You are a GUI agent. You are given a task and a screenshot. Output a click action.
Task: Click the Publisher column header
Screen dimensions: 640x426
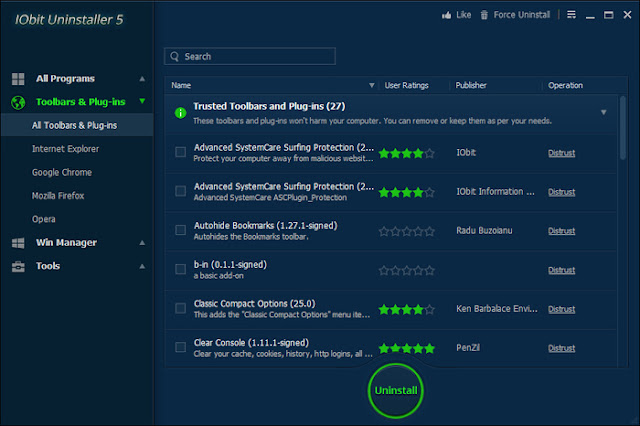[x=471, y=85]
